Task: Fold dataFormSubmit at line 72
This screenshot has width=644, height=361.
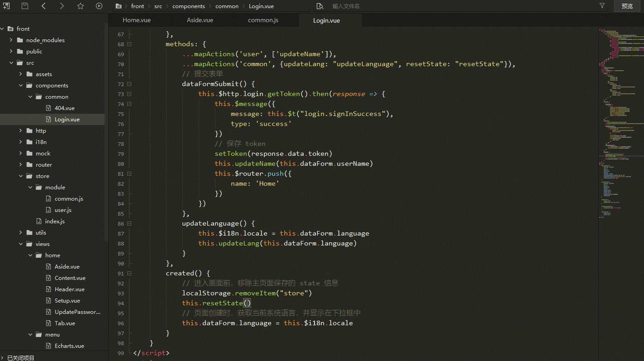Action: 129,84
